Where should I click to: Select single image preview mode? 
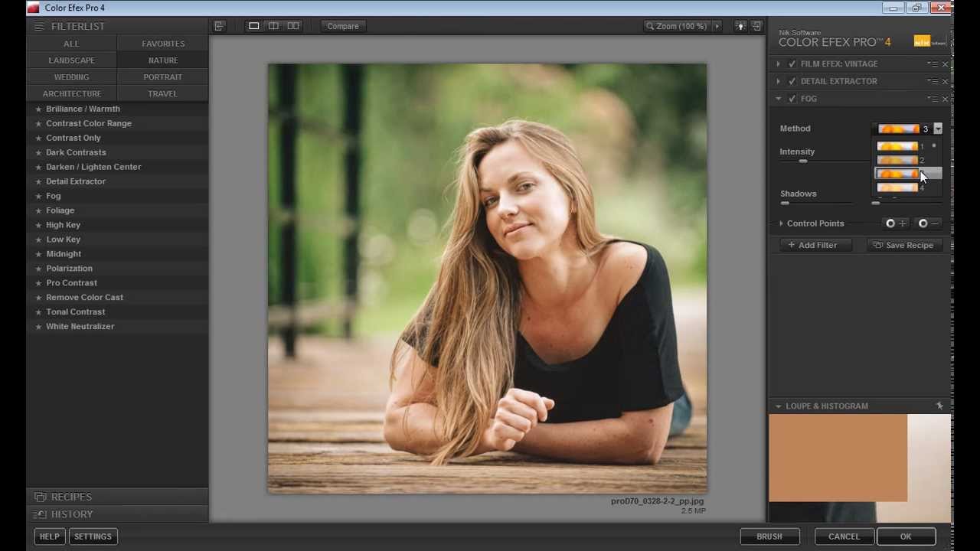point(254,26)
